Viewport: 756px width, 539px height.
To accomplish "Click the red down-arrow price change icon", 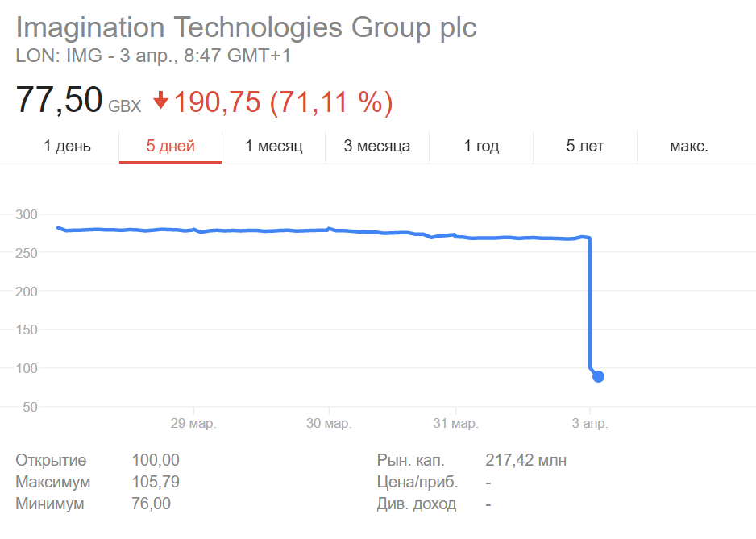I will coord(160,101).
